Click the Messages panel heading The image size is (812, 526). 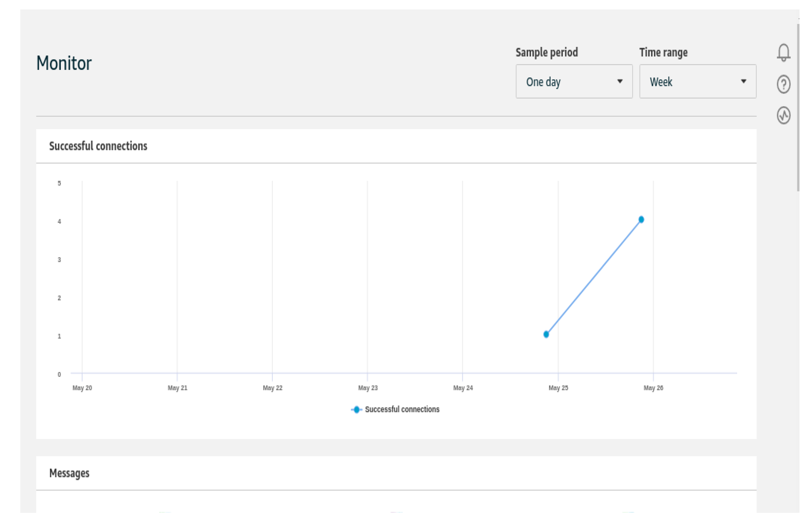point(69,473)
